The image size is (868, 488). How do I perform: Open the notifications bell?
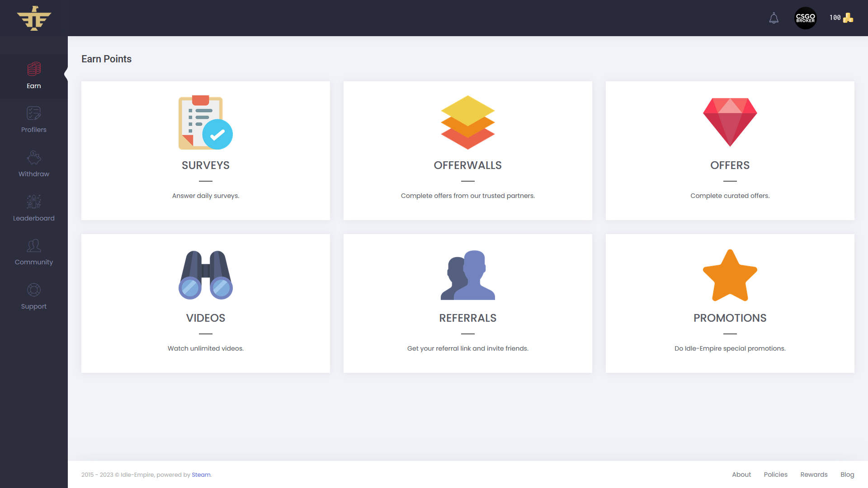(774, 18)
